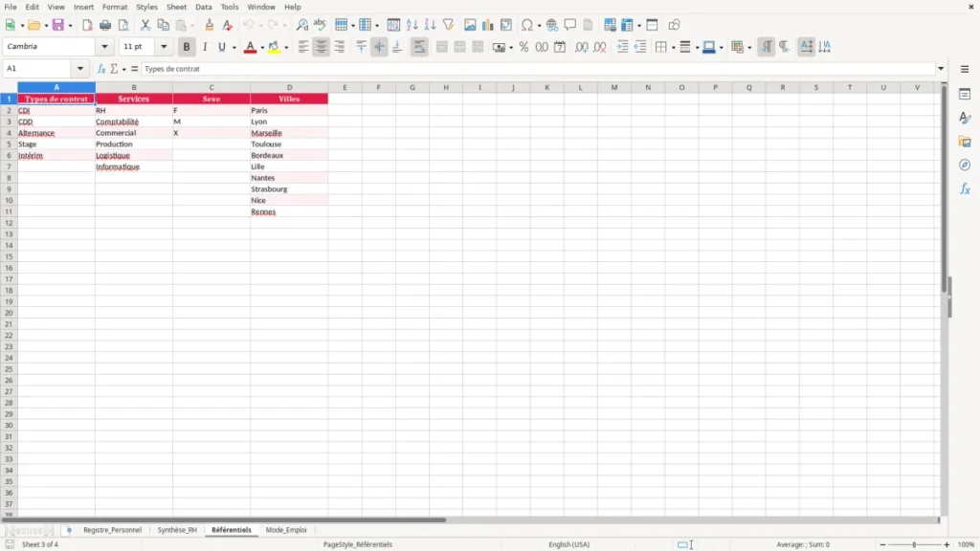Screen dimensions: 980x551
Task: Click Format as Percent icon
Action: [523, 47]
